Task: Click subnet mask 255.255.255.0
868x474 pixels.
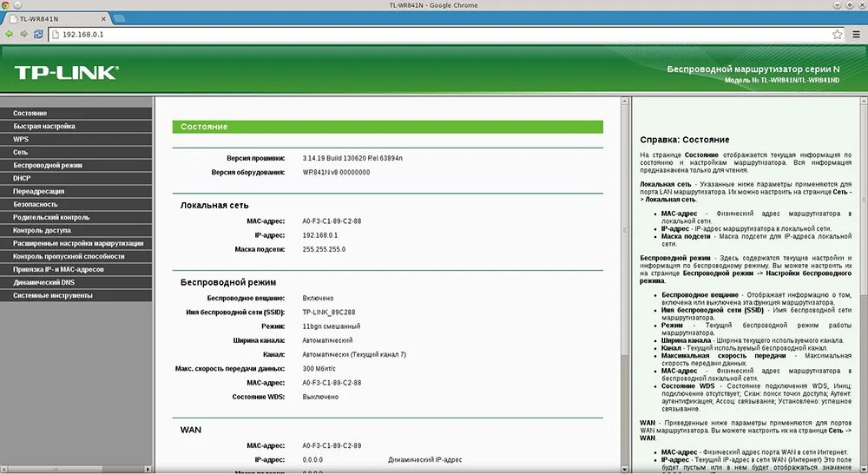Action: [324, 249]
